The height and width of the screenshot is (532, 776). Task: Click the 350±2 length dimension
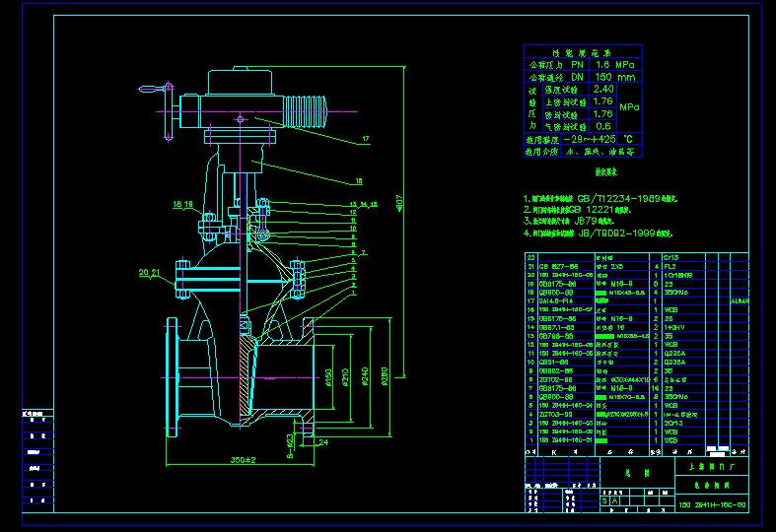(243, 460)
